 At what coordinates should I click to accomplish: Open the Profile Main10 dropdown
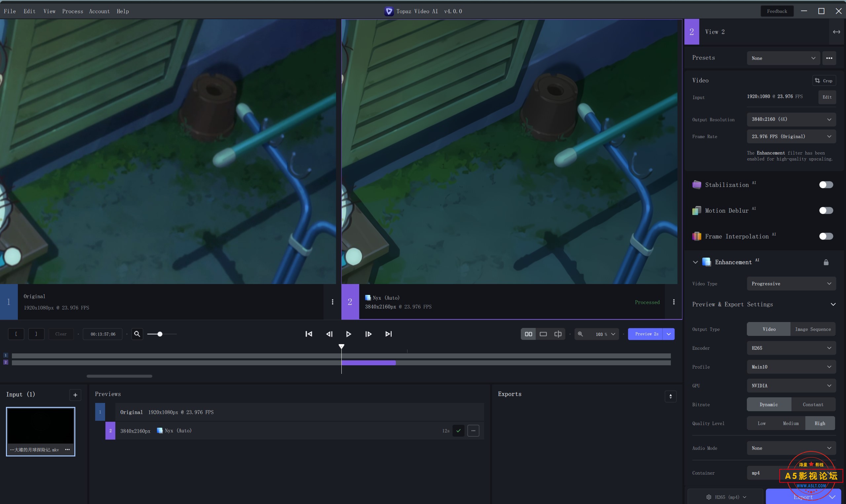(x=791, y=367)
